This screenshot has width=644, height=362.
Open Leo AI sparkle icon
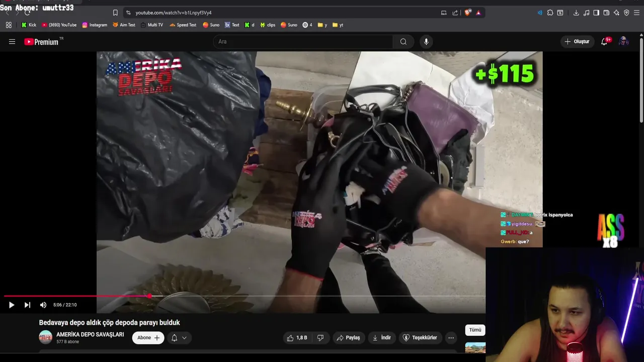click(616, 13)
